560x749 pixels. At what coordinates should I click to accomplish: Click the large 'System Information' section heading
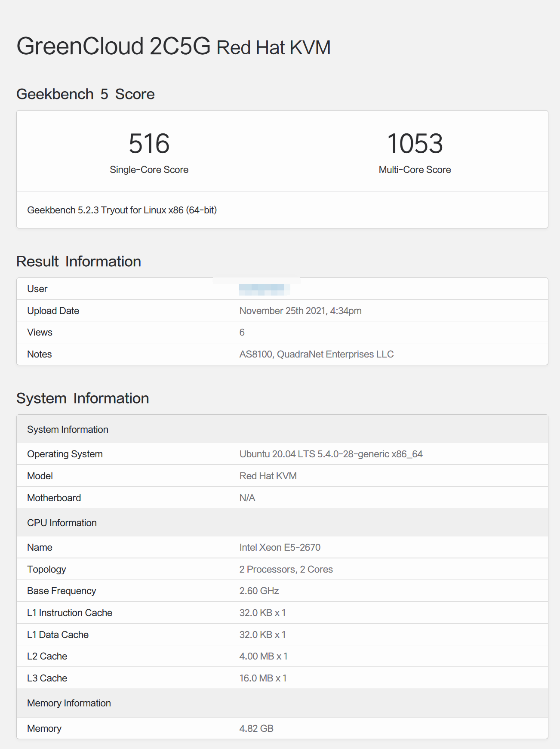point(83,398)
